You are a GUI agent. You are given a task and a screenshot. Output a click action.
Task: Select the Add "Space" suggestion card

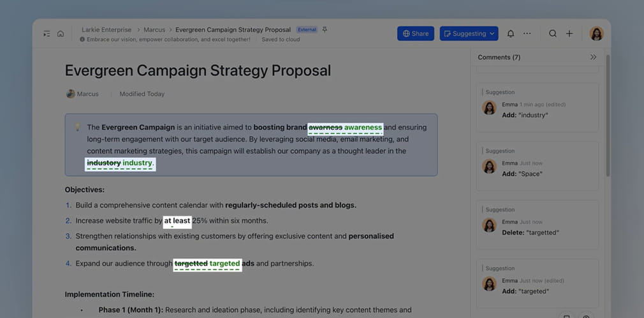[537, 166]
